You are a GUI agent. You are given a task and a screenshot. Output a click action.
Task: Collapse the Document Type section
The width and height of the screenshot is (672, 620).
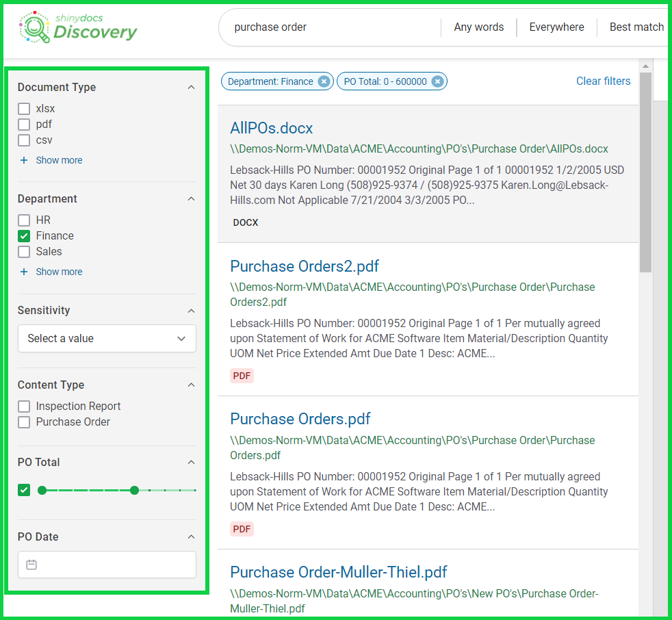point(191,88)
